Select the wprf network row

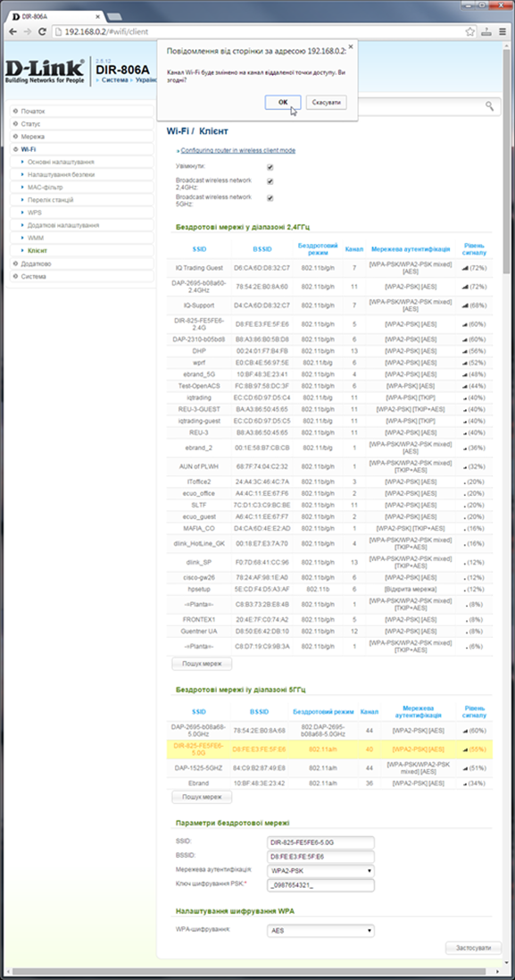click(329, 363)
